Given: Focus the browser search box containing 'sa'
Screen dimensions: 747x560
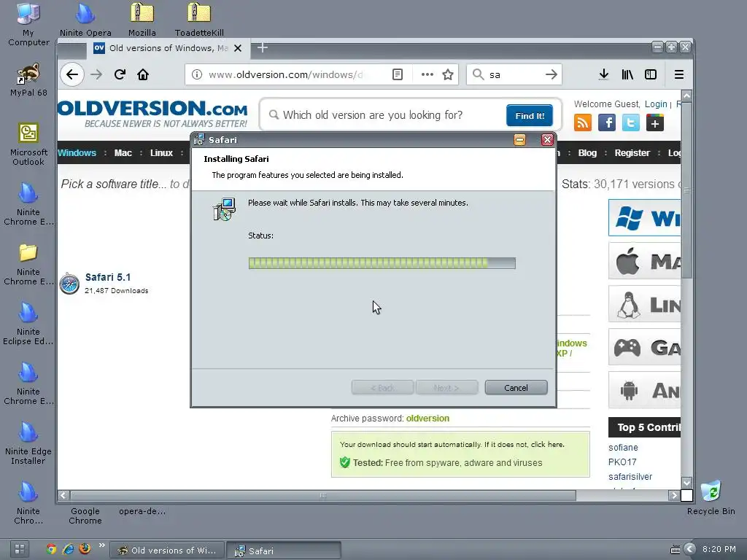Looking at the screenshot, I should 514,74.
